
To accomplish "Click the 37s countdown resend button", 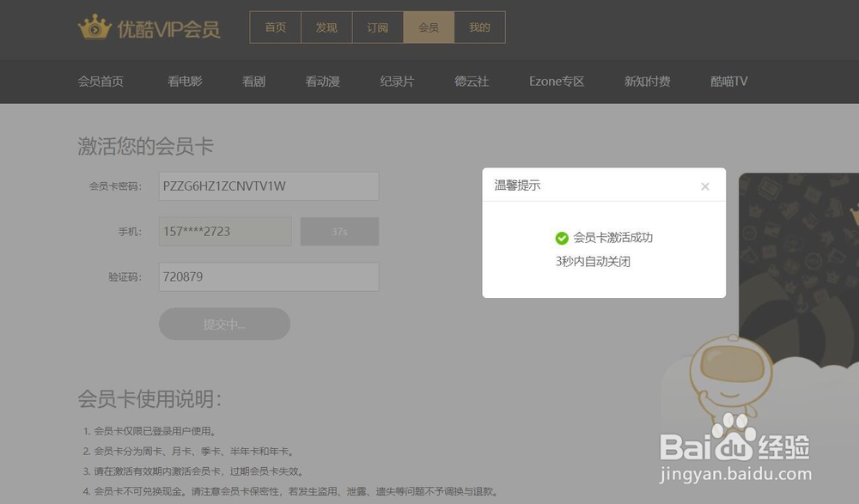I will coord(339,231).
